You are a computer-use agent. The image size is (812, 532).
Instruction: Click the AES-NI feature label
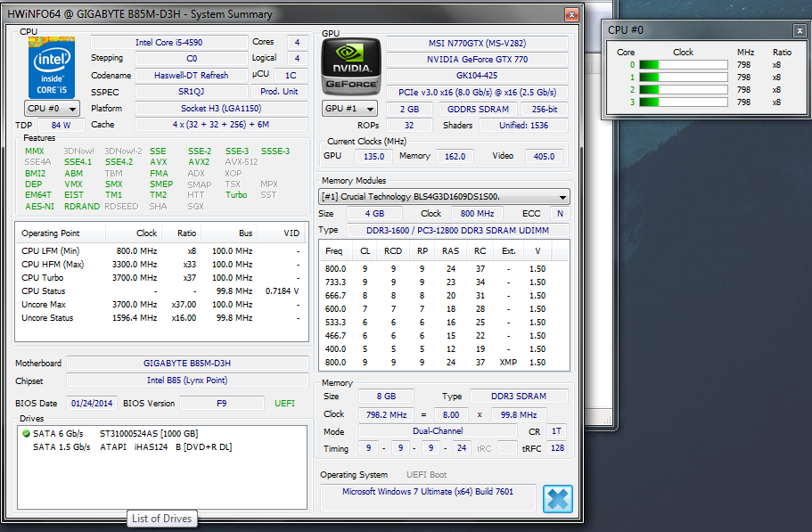(x=39, y=207)
